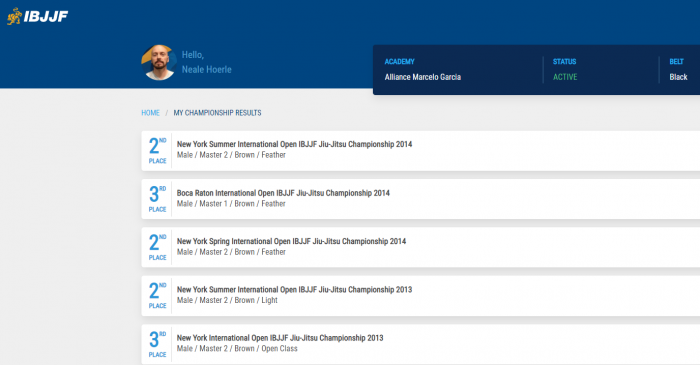Click Male / Master 1 / Brown / Feather division
This screenshot has height=365, width=700.
231,203
